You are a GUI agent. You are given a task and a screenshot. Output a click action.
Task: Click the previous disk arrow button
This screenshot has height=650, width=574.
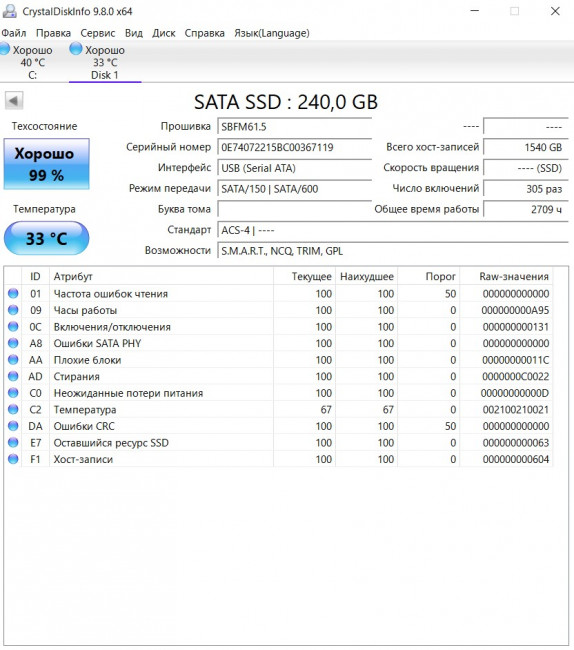pos(14,100)
